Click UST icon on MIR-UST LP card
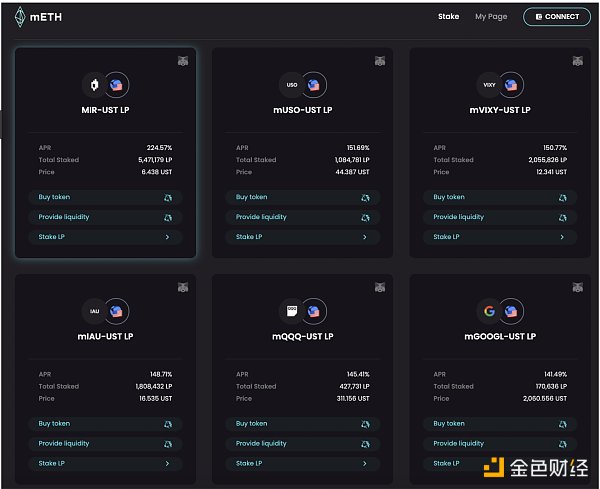 click(117, 85)
